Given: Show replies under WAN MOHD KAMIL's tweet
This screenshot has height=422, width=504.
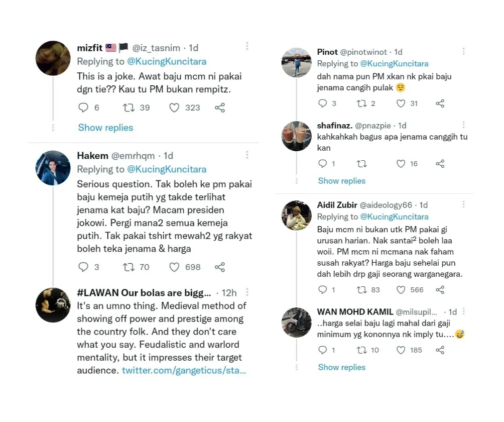Looking at the screenshot, I should (341, 367).
